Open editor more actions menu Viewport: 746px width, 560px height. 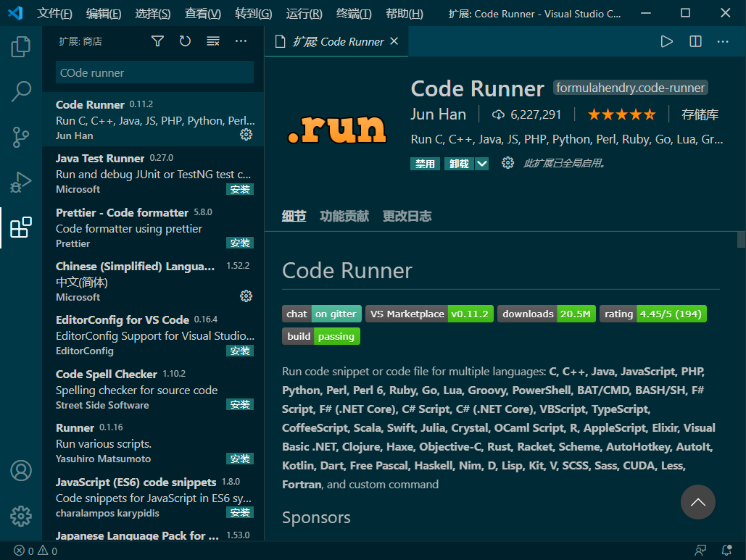pos(723,41)
